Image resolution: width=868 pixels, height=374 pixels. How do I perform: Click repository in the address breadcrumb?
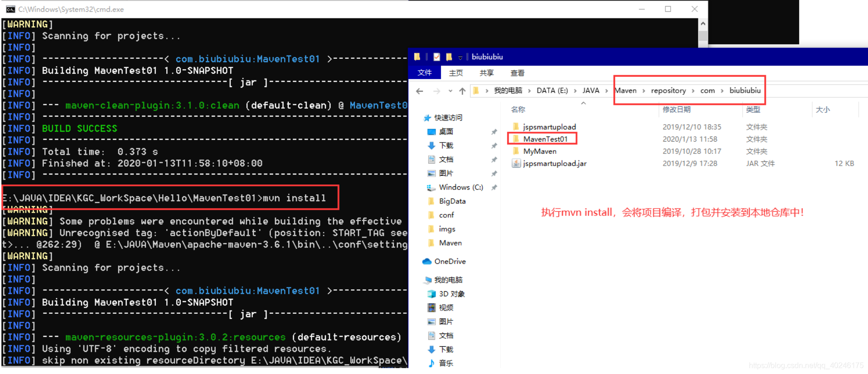pos(668,90)
